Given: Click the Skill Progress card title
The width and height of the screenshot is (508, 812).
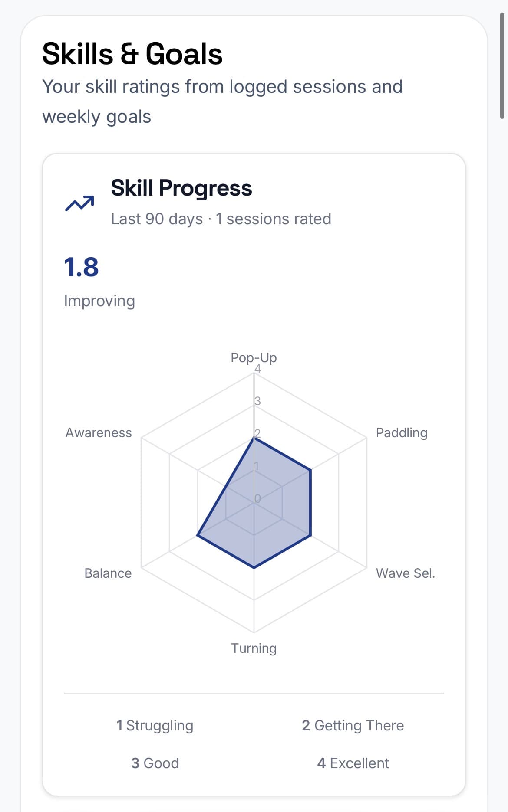Looking at the screenshot, I should pos(181,188).
